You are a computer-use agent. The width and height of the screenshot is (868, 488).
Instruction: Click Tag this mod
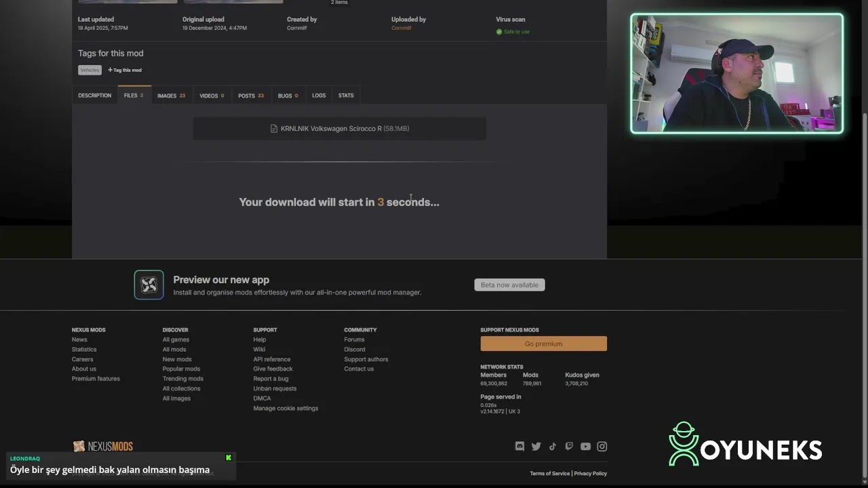[x=125, y=70]
